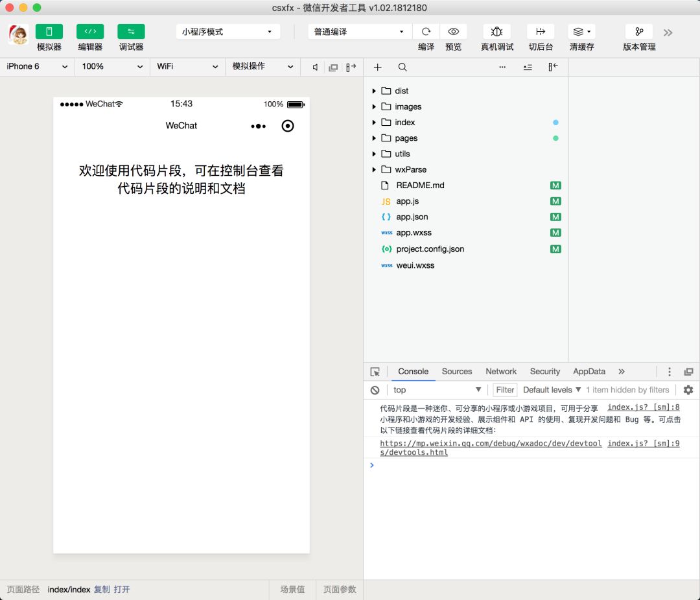Switch to the Console tab
The height and width of the screenshot is (600, 700).
[413, 371]
